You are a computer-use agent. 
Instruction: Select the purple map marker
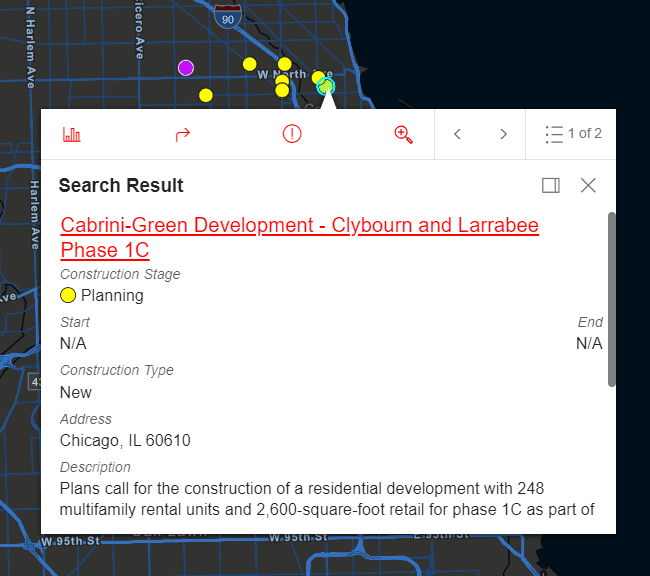point(185,68)
